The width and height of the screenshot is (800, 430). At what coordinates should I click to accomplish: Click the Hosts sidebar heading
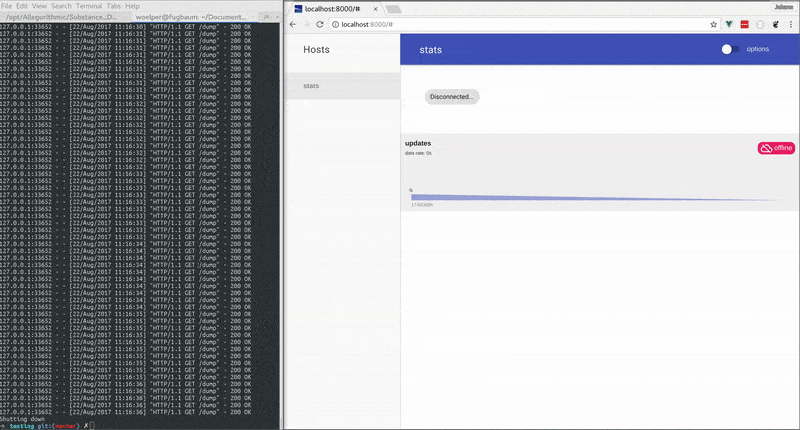[x=316, y=49]
